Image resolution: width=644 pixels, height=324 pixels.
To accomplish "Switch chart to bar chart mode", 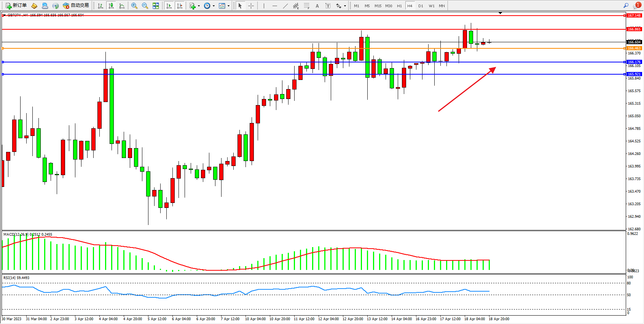I will [100, 6].
